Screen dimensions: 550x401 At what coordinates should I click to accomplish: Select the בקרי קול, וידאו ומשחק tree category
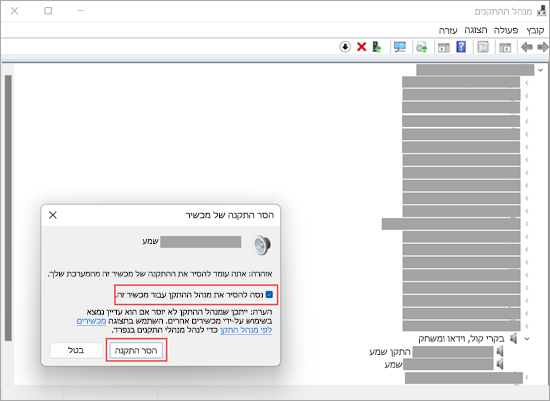point(461,339)
